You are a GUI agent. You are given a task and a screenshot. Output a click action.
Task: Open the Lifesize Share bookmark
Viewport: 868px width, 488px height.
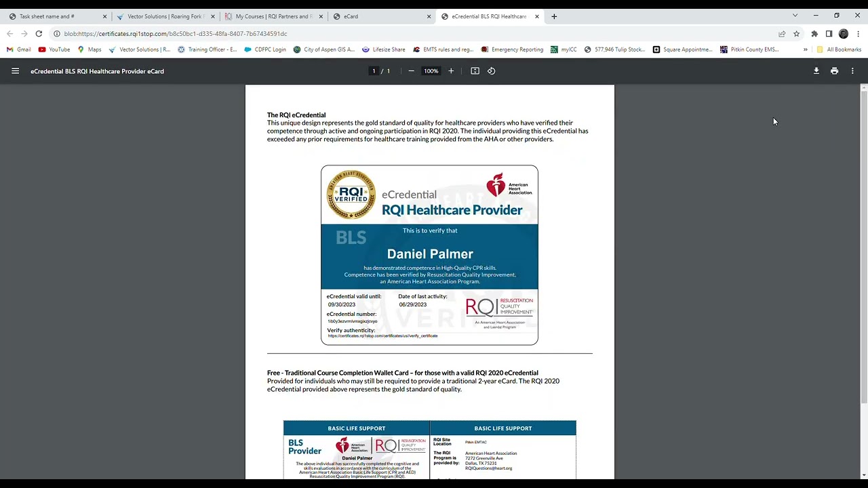pos(384,49)
